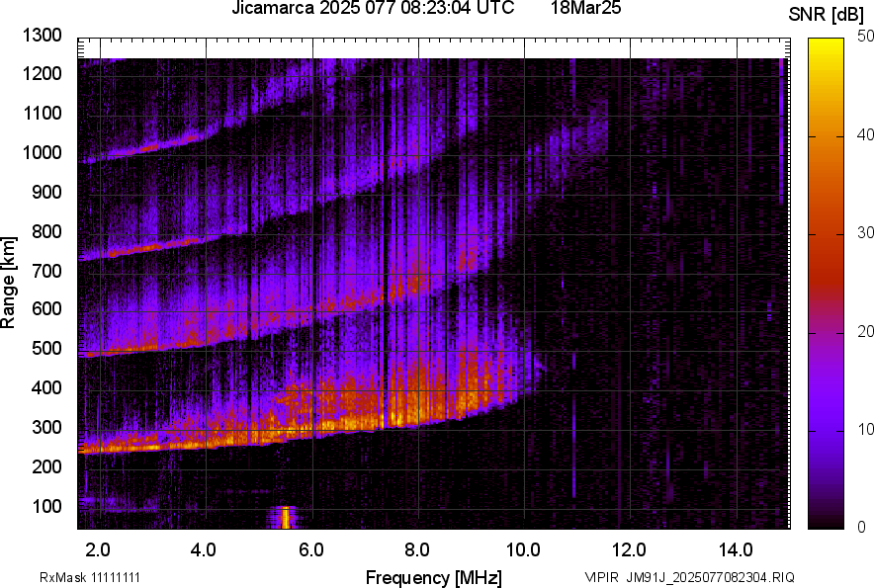Screen dimensions: 874x588
Task: Click the frequency tick label '6.0'
Action: 311,550
